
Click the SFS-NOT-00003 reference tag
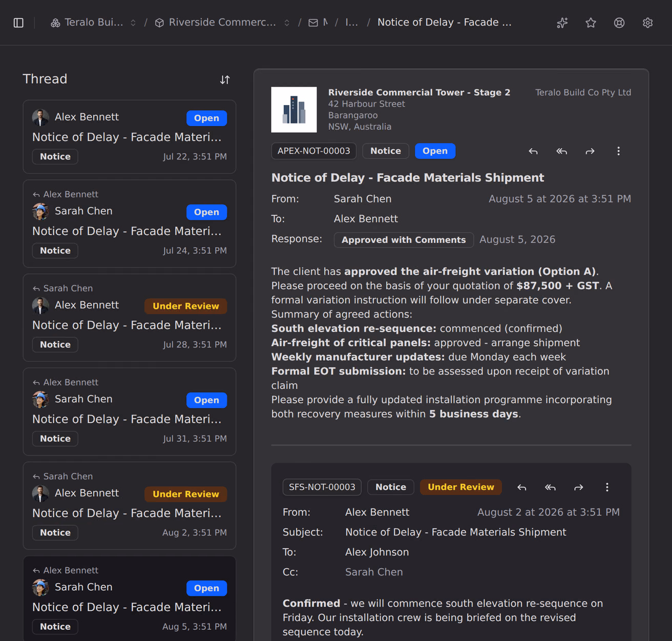pyautogui.click(x=322, y=487)
